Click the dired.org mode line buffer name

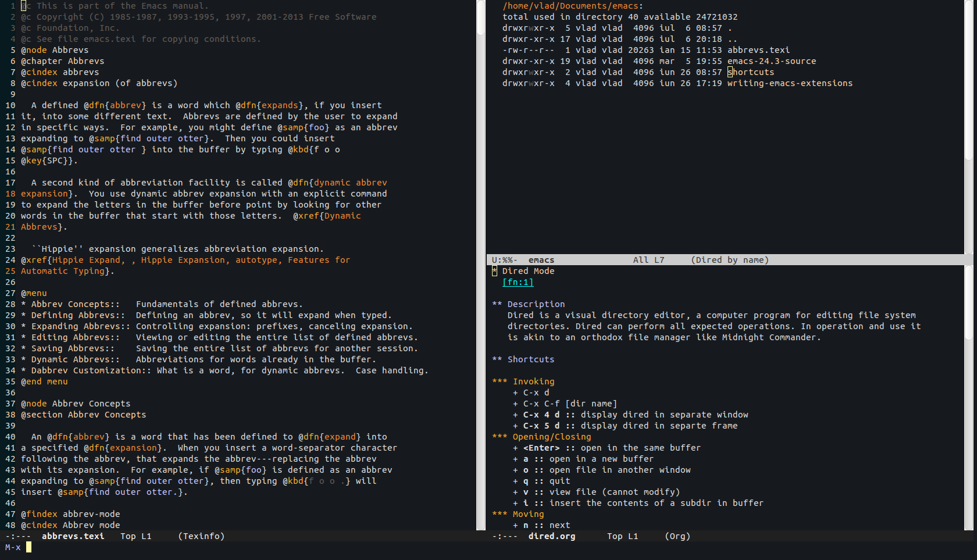[x=552, y=536]
